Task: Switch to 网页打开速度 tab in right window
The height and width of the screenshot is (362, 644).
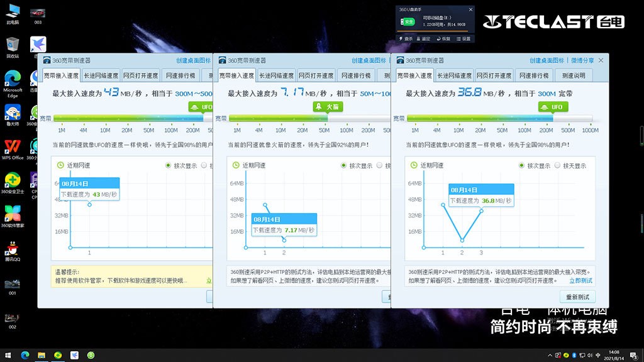Action: [x=494, y=75]
